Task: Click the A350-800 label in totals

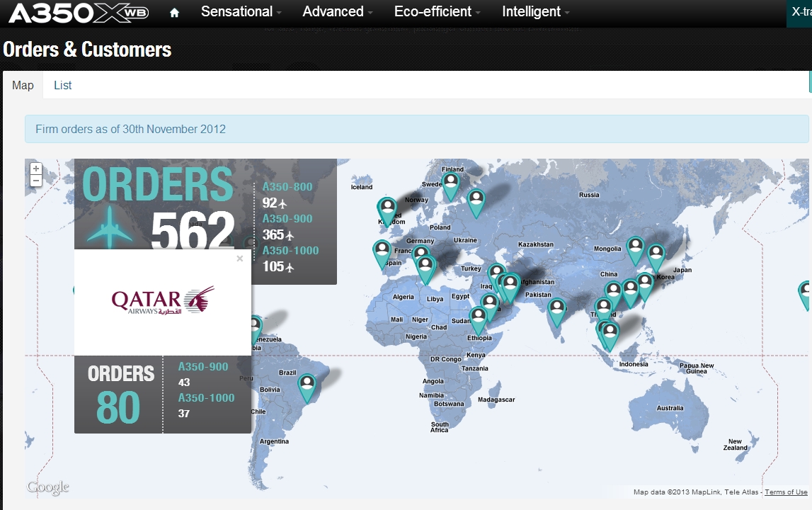Action: pos(287,186)
